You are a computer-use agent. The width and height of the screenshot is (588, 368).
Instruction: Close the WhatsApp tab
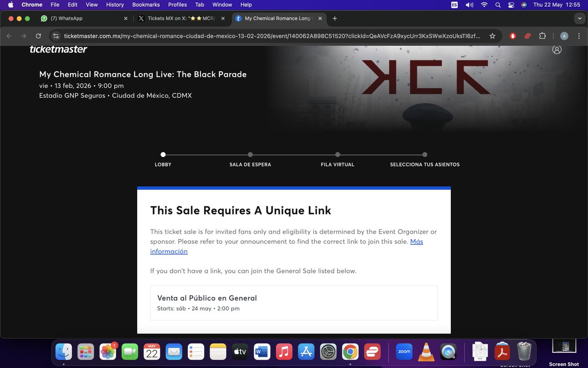click(x=125, y=18)
